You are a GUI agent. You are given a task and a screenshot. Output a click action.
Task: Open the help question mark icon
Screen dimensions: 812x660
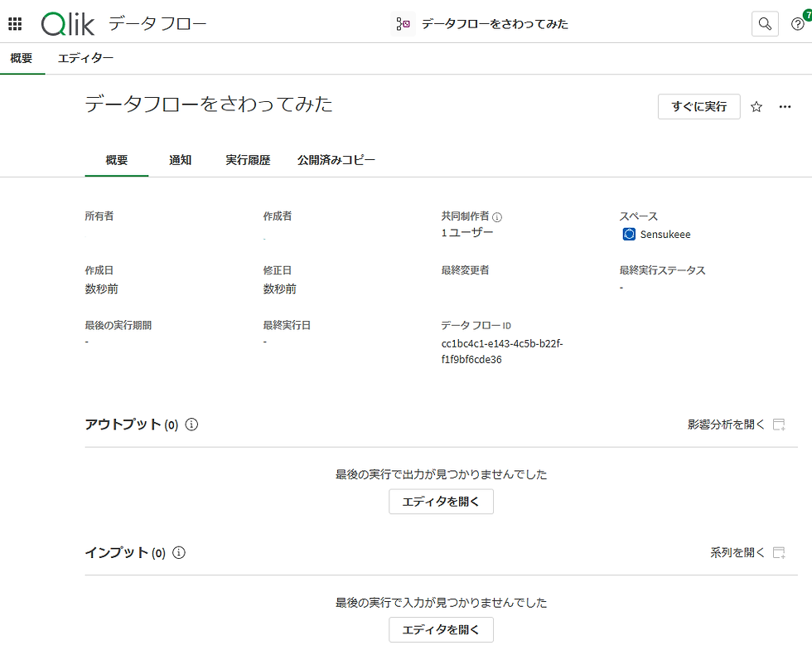coord(797,24)
